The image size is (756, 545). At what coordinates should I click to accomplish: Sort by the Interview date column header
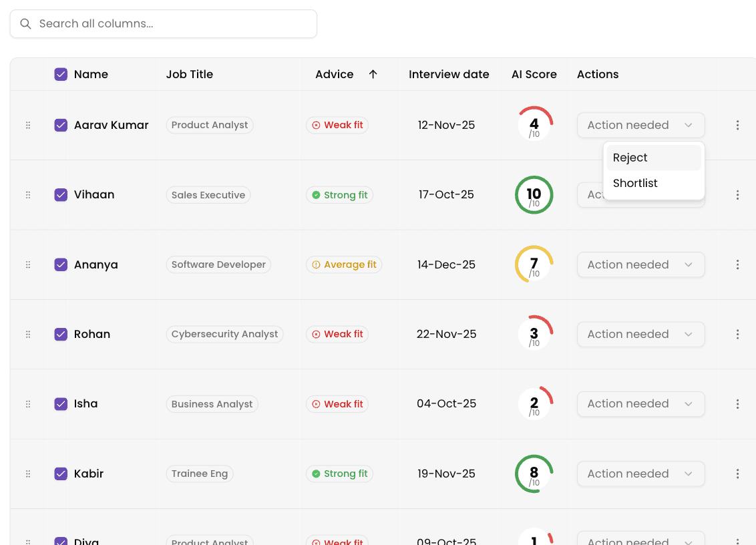[449, 74]
